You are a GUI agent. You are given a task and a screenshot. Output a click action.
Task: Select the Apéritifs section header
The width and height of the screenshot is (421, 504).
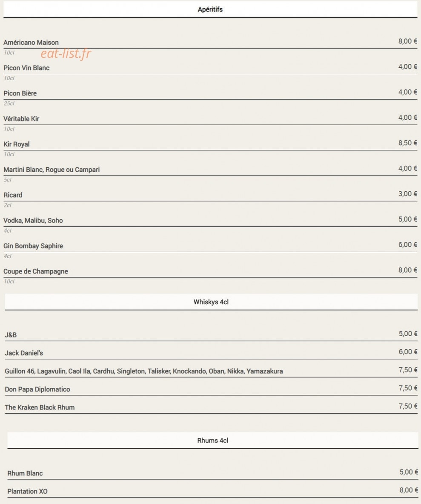210,9
